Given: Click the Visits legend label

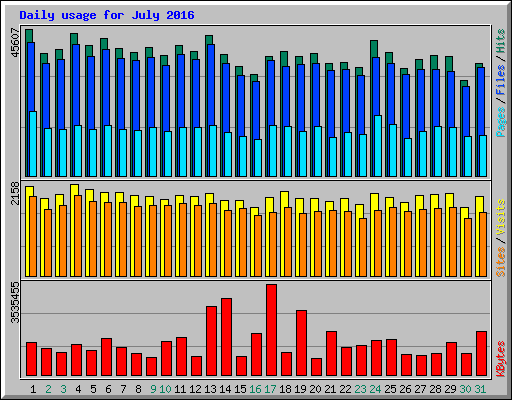Looking at the screenshot, I should (x=501, y=217).
